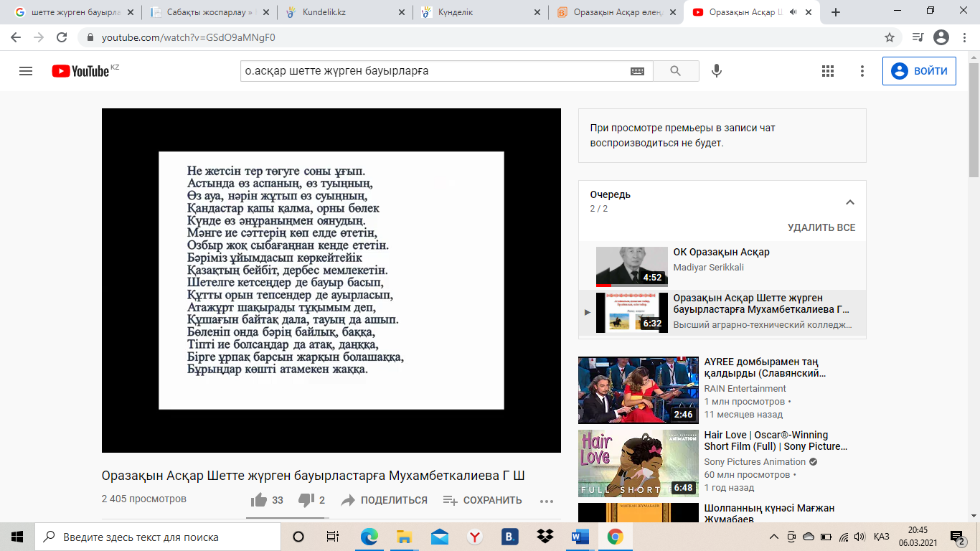This screenshot has height=551, width=980.
Task: View site info via the lock icon
Action: (90, 37)
